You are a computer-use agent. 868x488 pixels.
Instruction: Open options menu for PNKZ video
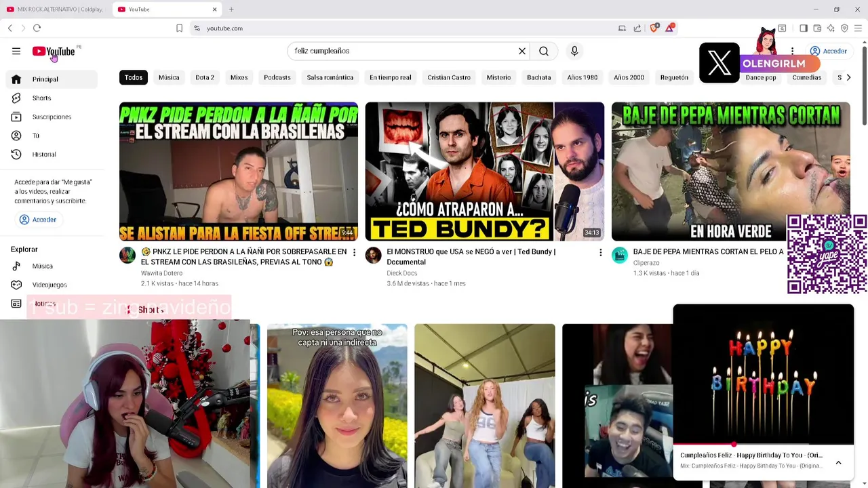[354, 253]
